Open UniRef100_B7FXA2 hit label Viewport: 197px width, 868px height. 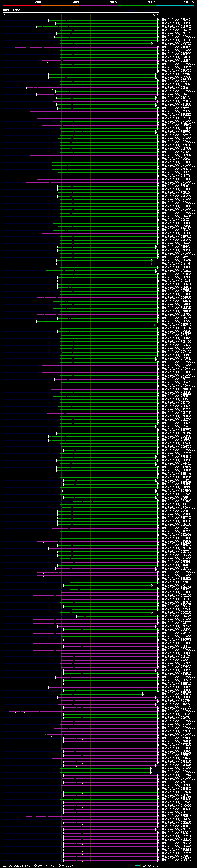pos(176,548)
